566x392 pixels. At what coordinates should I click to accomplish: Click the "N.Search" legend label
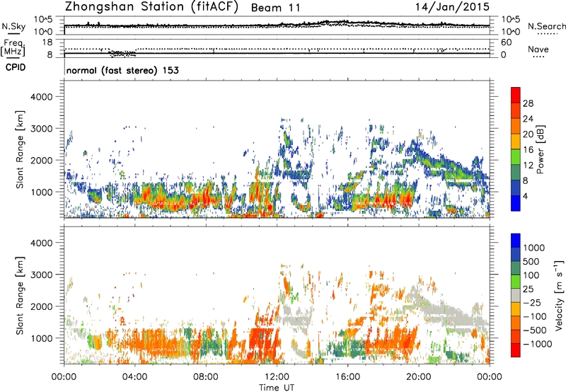546,26
